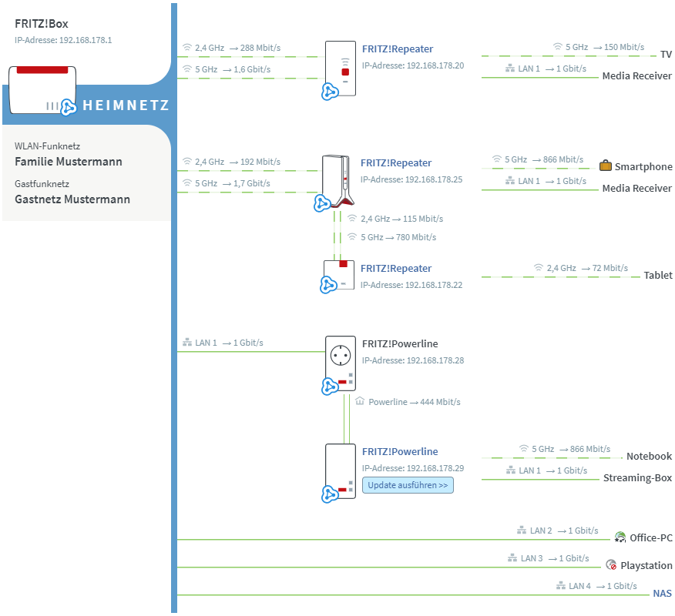Click the small repeater image at 192.168.178.22
Viewport: 675px width, 616px height.
[x=339, y=274]
